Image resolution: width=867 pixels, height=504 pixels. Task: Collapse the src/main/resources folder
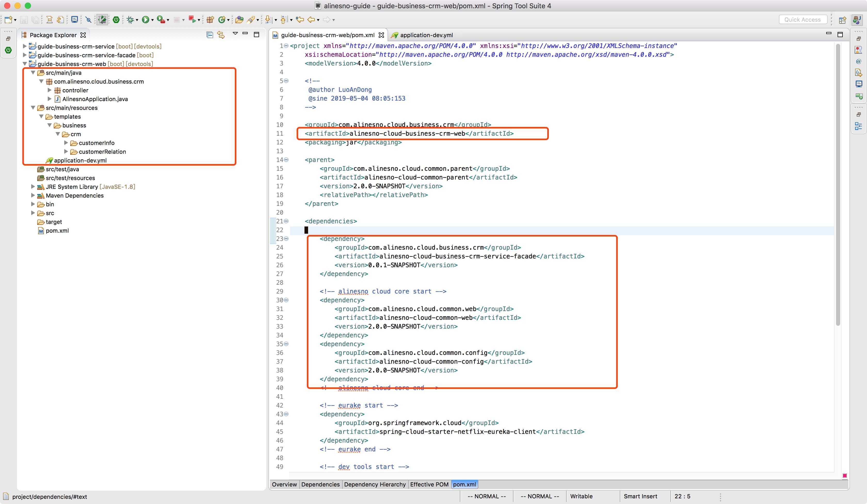click(33, 108)
